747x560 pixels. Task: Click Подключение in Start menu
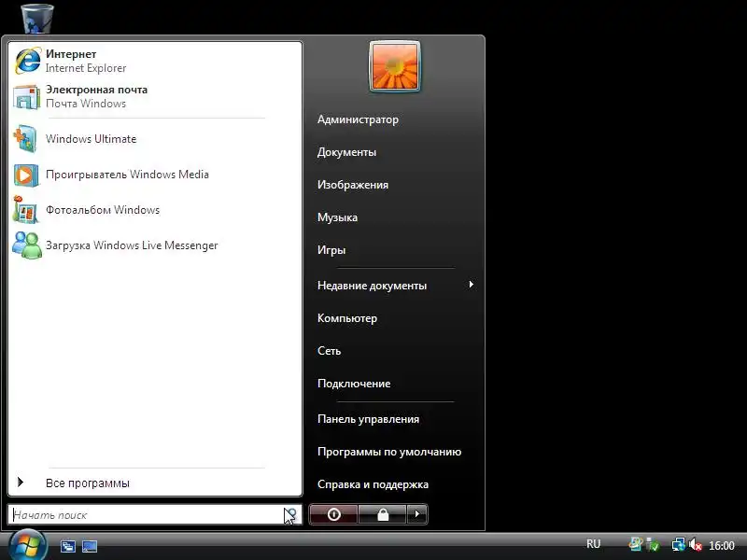[354, 384]
